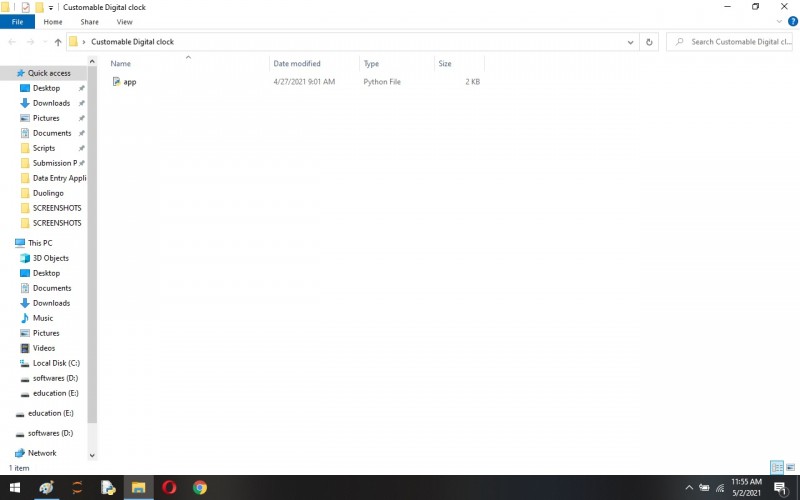Viewport: 800px width, 500px height.
Task: Open the Submission P folder
Action: tap(55, 163)
